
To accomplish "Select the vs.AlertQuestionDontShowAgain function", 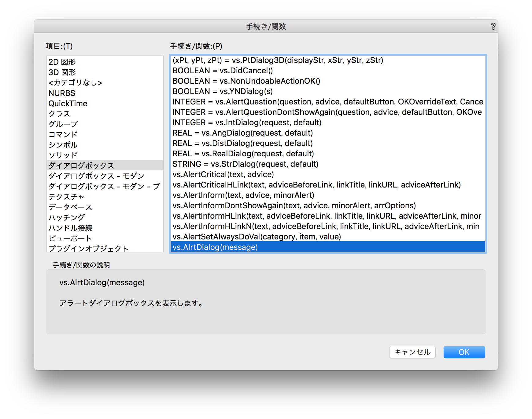I will 328,112.
